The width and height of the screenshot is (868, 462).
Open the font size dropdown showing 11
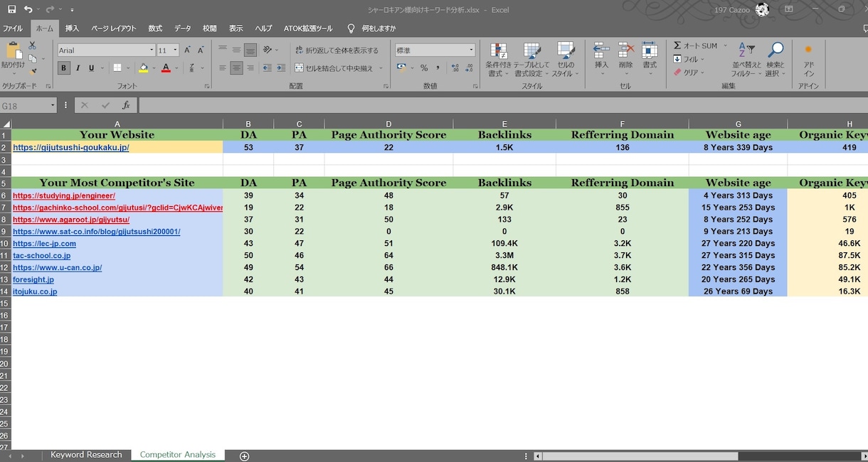point(175,50)
